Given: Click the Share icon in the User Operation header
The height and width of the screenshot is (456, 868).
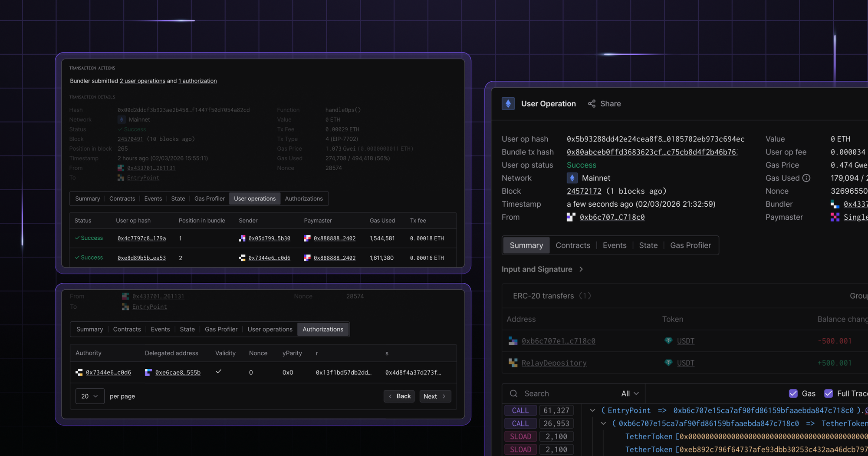Looking at the screenshot, I should click(x=592, y=103).
